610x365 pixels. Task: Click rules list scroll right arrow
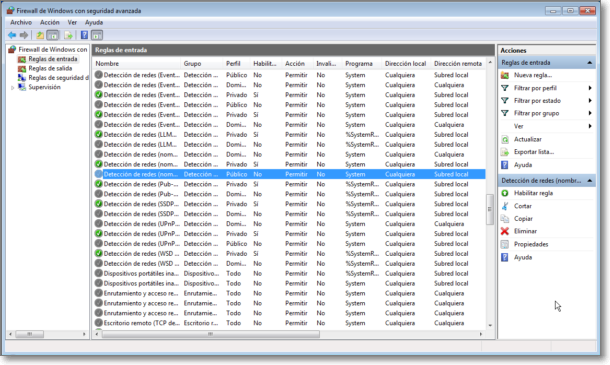tap(481, 334)
